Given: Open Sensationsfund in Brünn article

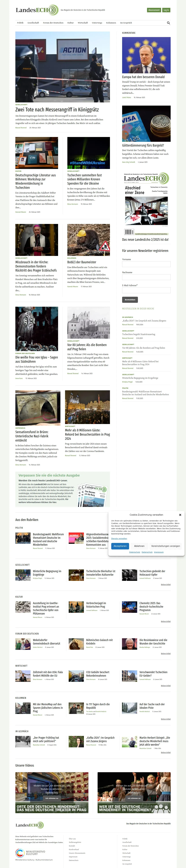Looking at the screenshot, I should tap(32, 436).
